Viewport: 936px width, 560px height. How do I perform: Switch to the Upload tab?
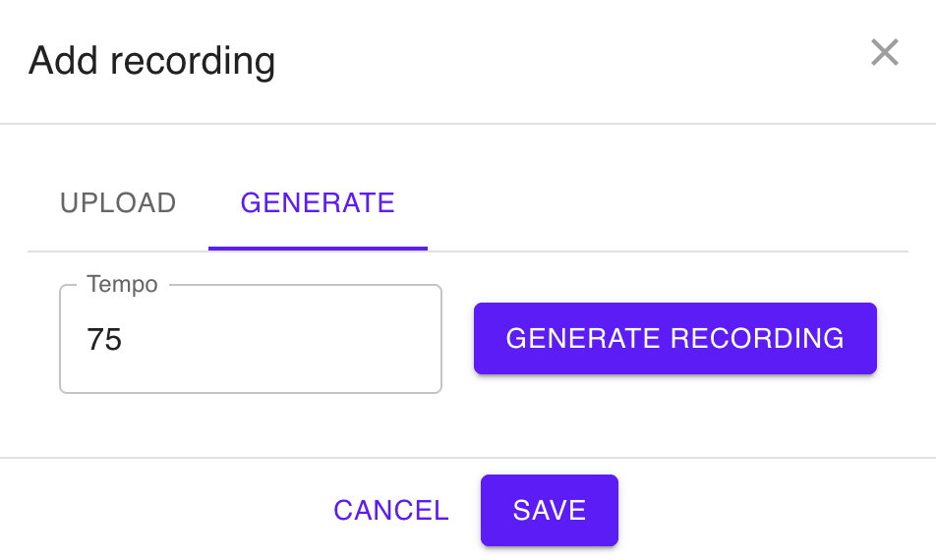[118, 202]
